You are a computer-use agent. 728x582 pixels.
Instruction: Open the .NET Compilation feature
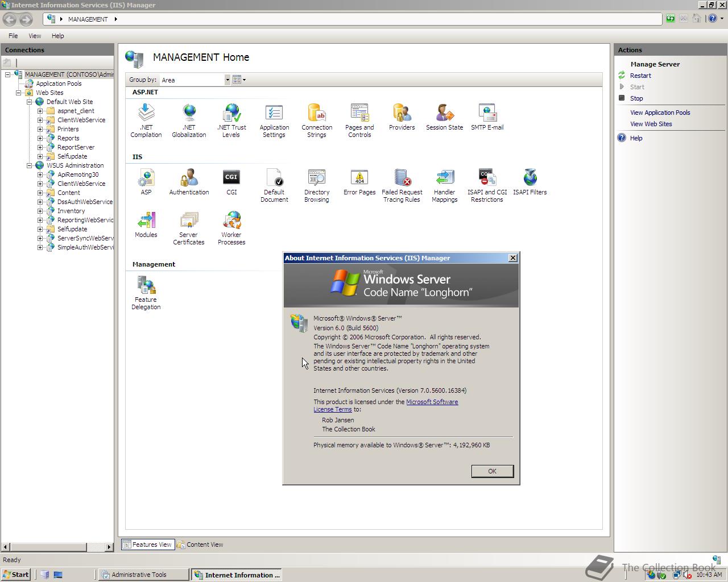[x=146, y=120]
